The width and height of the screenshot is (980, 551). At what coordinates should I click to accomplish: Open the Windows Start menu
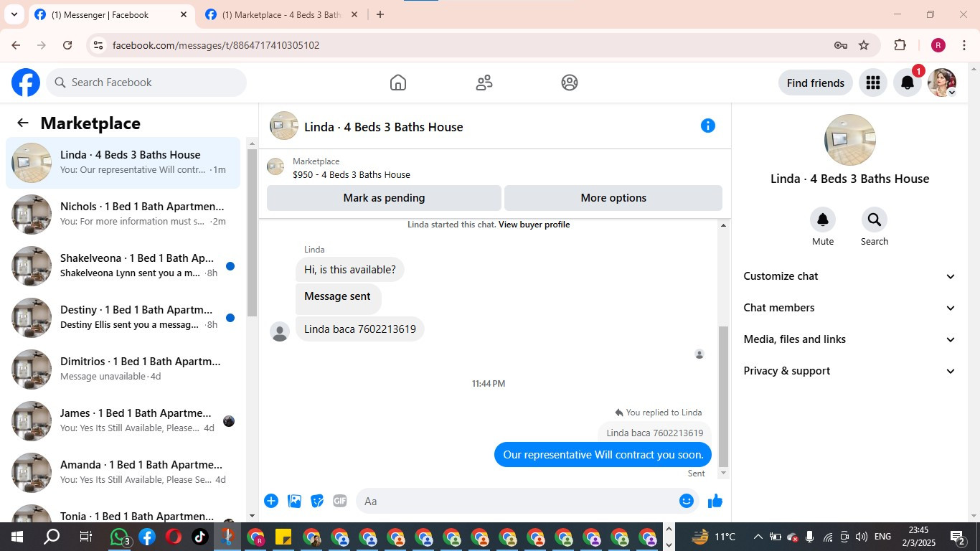pyautogui.click(x=17, y=537)
